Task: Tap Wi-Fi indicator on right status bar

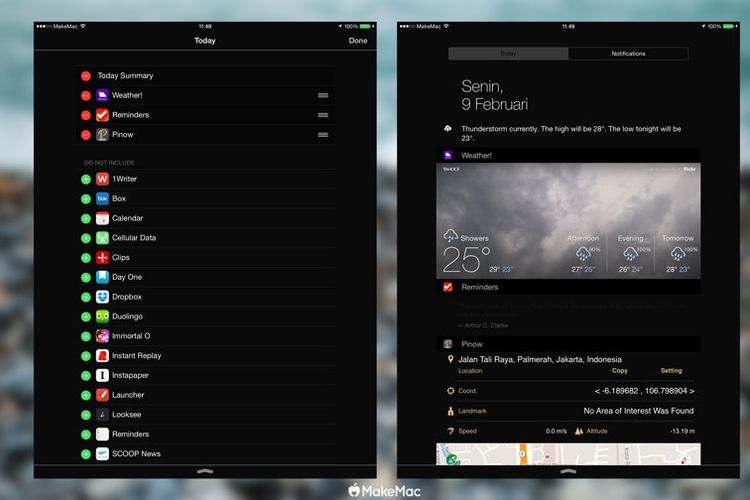Action: 446,26
